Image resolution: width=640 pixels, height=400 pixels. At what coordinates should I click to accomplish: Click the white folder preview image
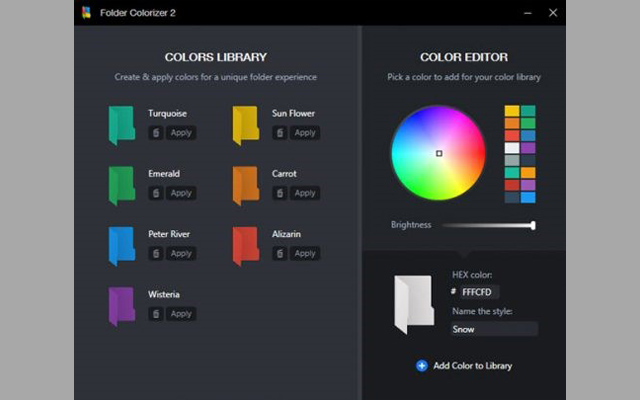413,304
